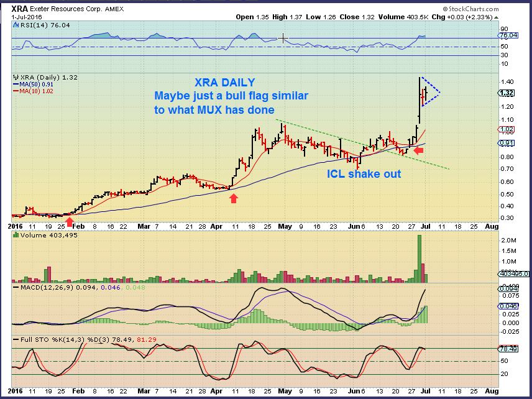The image size is (532, 399).
Task: Click the MA(50) 0.91 legend entry
Action: click(x=33, y=84)
